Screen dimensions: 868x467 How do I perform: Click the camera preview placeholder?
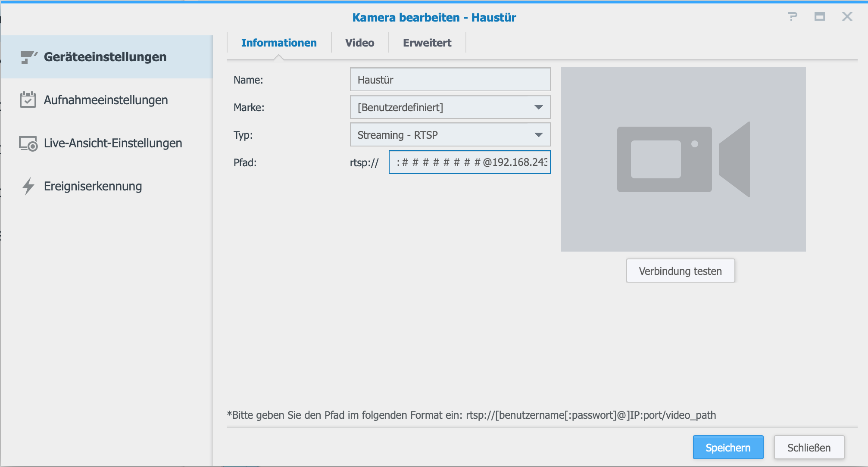click(683, 159)
